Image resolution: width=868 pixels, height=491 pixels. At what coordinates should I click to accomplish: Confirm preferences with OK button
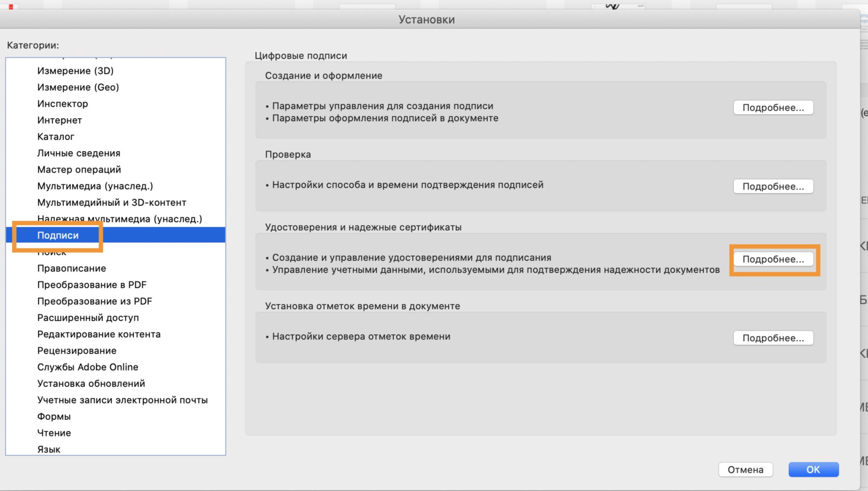813,469
